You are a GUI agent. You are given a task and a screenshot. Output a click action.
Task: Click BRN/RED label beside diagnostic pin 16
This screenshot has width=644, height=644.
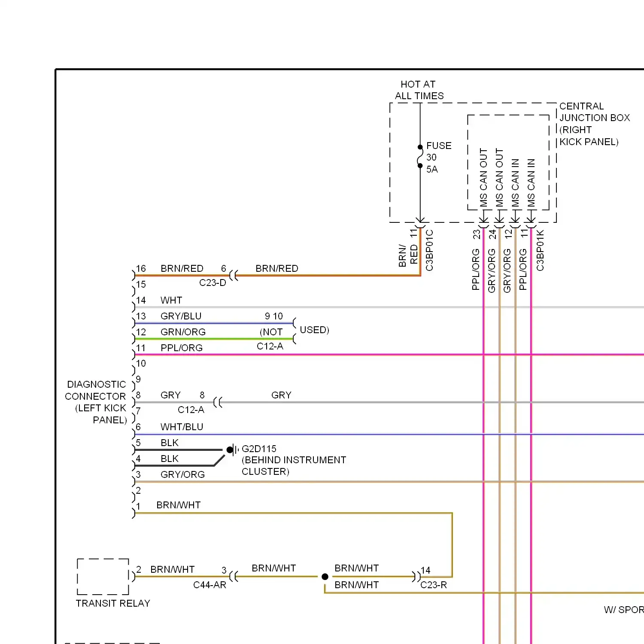[182, 269]
